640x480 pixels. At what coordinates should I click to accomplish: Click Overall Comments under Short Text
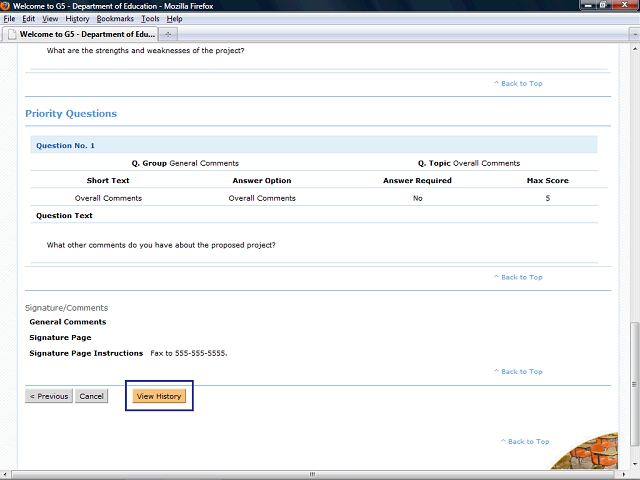coord(108,198)
